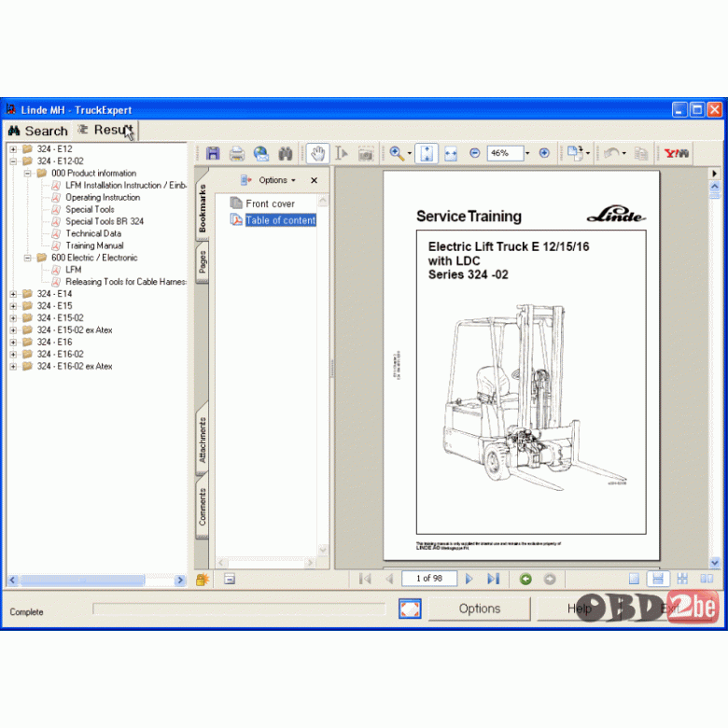Set view to Fit Width
728x728 pixels.
pos(451,153)
